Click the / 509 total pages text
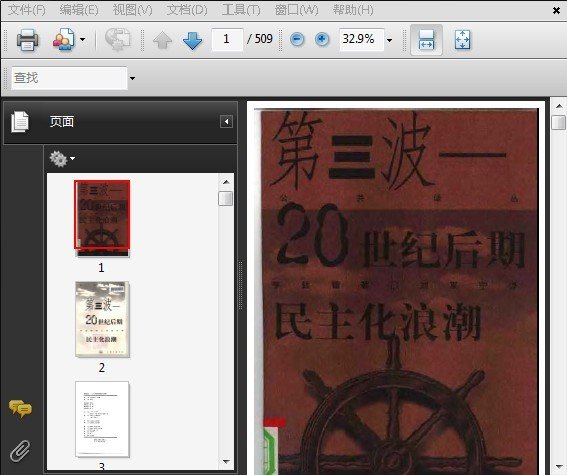 point(260,39)
